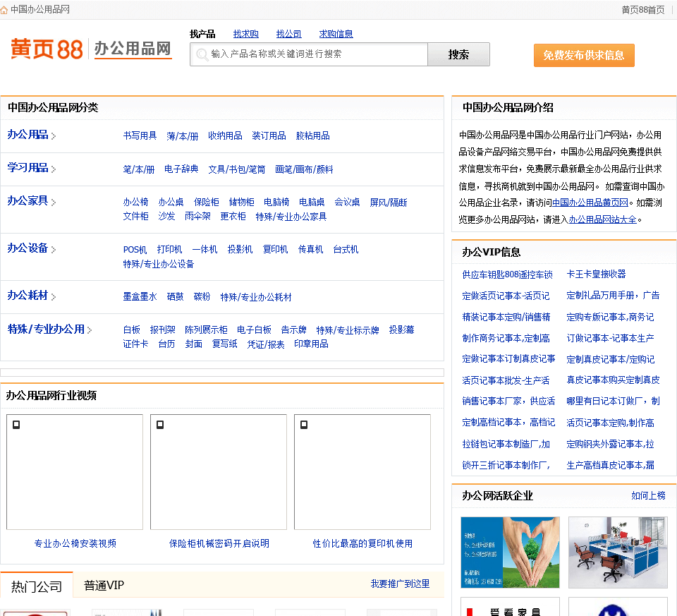Open VIP listing 卡王卡皇接收器

tap(597, 274)
